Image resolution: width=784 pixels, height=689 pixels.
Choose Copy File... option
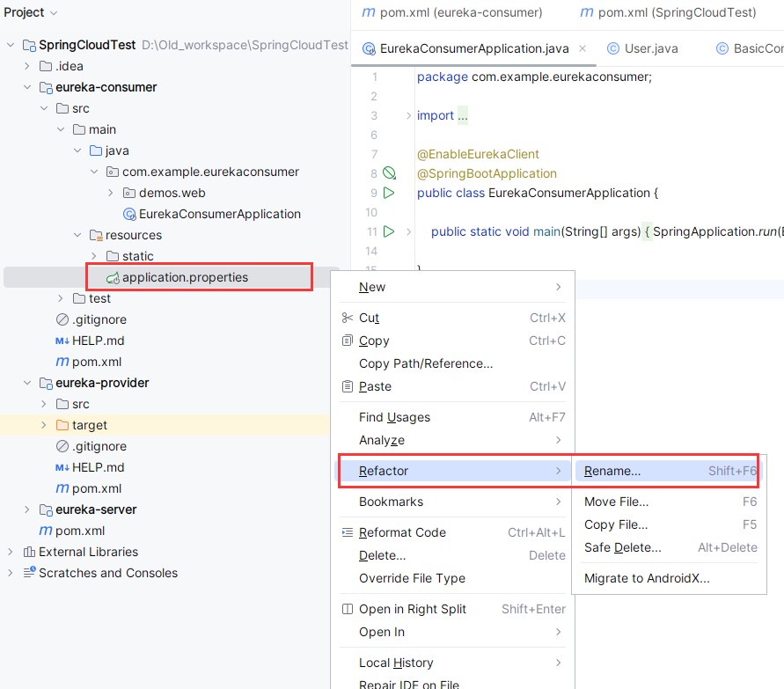click(x=669, y=524)
